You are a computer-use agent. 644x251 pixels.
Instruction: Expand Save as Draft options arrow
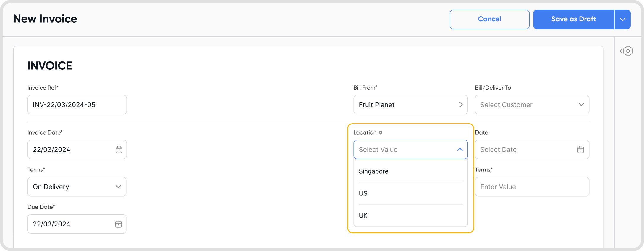(x=622, y=20)
